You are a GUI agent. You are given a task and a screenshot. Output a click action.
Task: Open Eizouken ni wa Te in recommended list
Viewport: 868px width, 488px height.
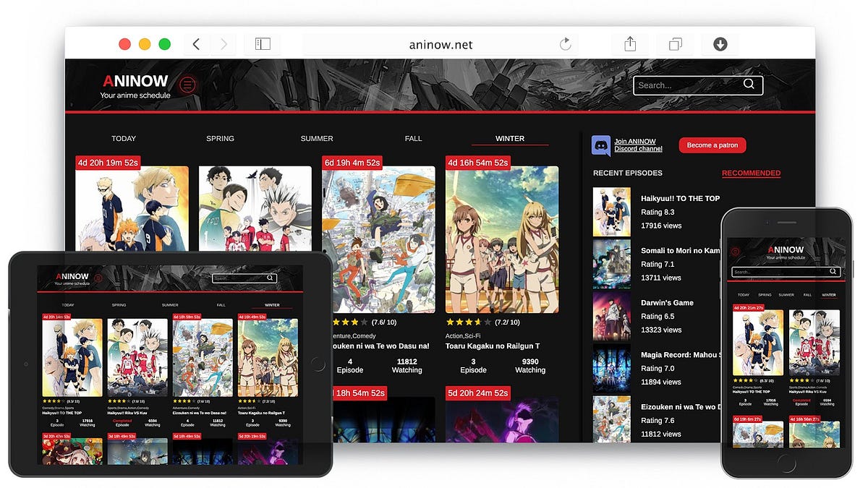680,406
